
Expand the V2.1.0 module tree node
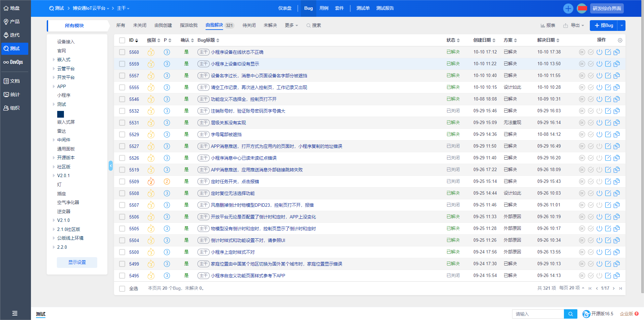(53, 220)
